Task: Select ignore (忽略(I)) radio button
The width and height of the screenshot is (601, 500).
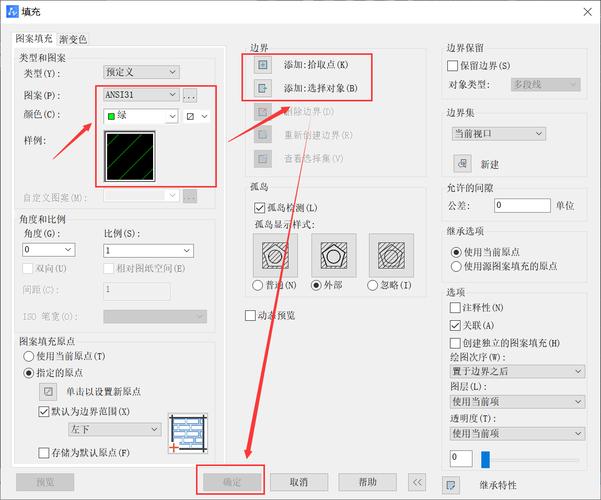Action: (x=373, y=285)
